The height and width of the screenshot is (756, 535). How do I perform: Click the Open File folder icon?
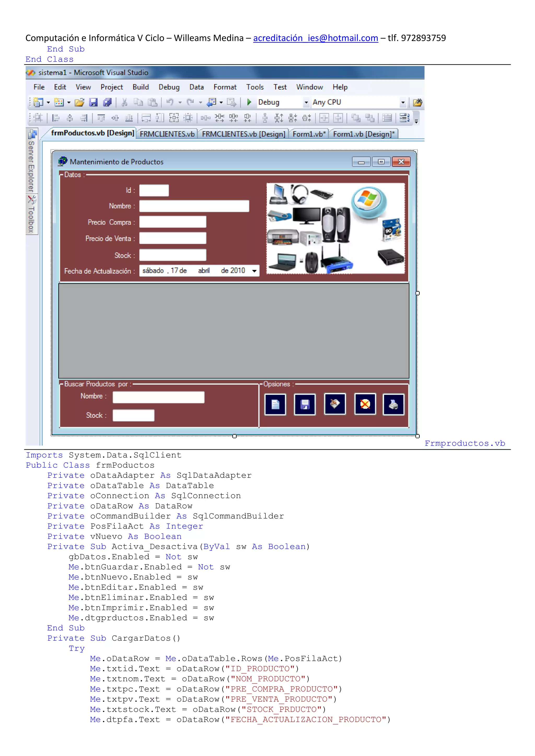pos(79,102)
